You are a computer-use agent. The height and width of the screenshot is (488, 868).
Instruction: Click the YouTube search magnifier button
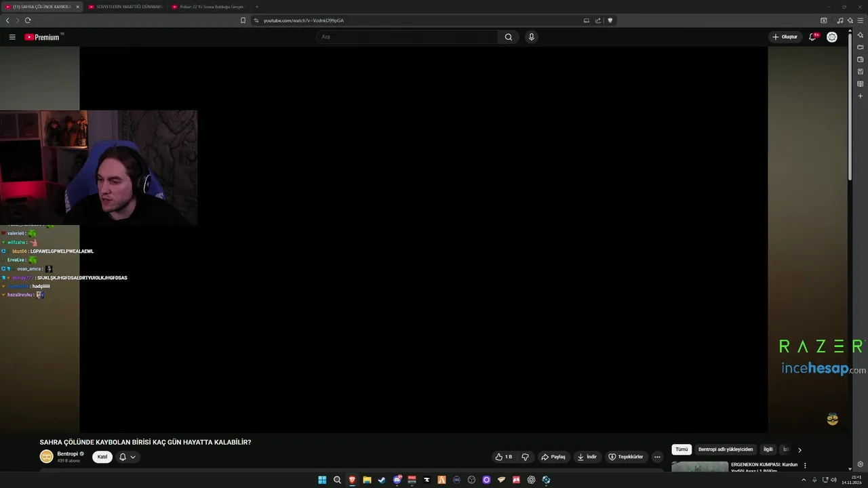[x=509, y=37]
